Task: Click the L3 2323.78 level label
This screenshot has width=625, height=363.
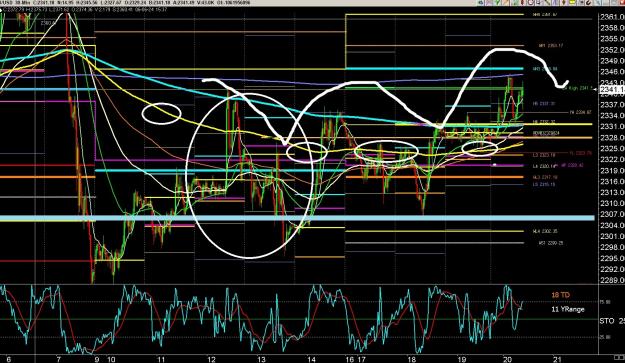Action: (x=544, y=154)
